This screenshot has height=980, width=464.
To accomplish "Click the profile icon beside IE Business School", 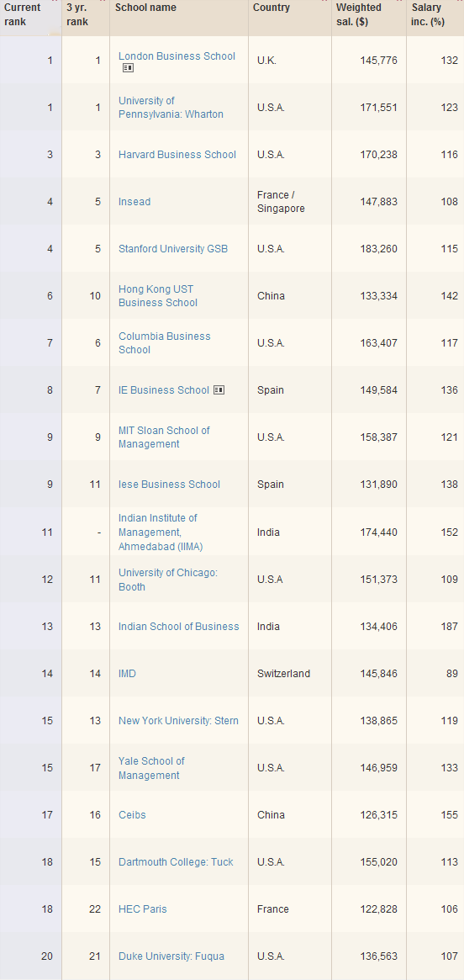I will pyautogui.click(x=219, y=390).
